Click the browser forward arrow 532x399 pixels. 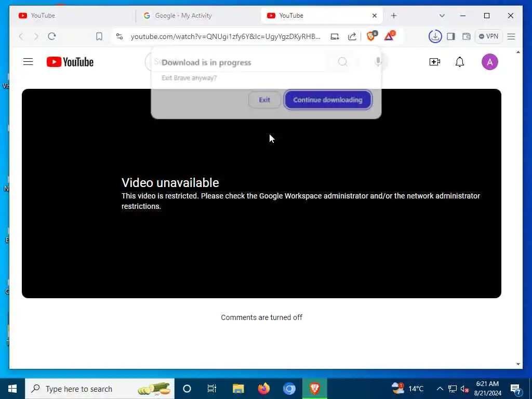tap(36, 36)
